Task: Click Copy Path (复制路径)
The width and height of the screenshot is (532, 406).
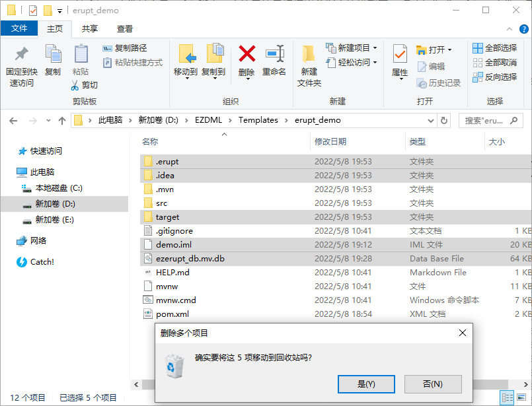Action: pos(124,48)
